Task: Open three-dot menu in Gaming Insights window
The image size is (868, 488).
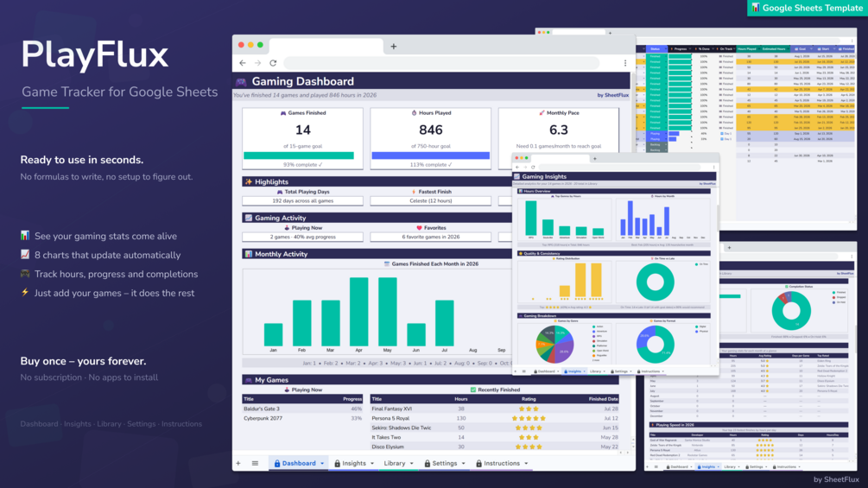Action: pos(713,167)
